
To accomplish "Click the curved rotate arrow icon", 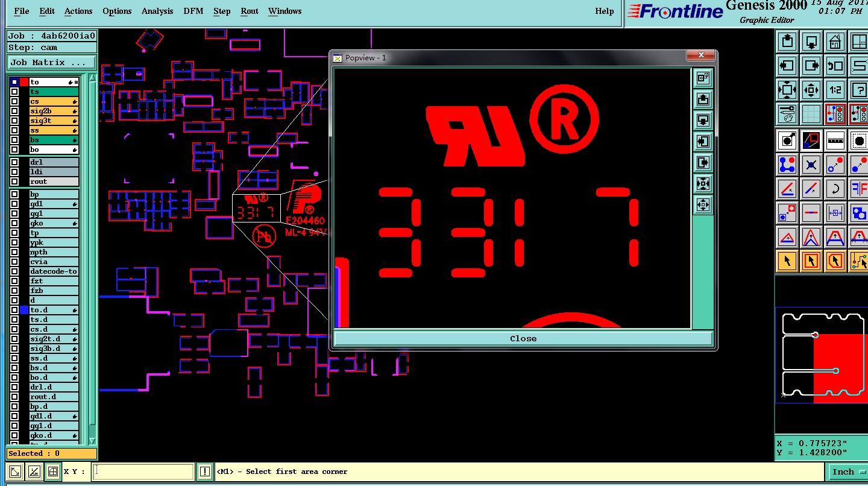I will tap(835, 189).
